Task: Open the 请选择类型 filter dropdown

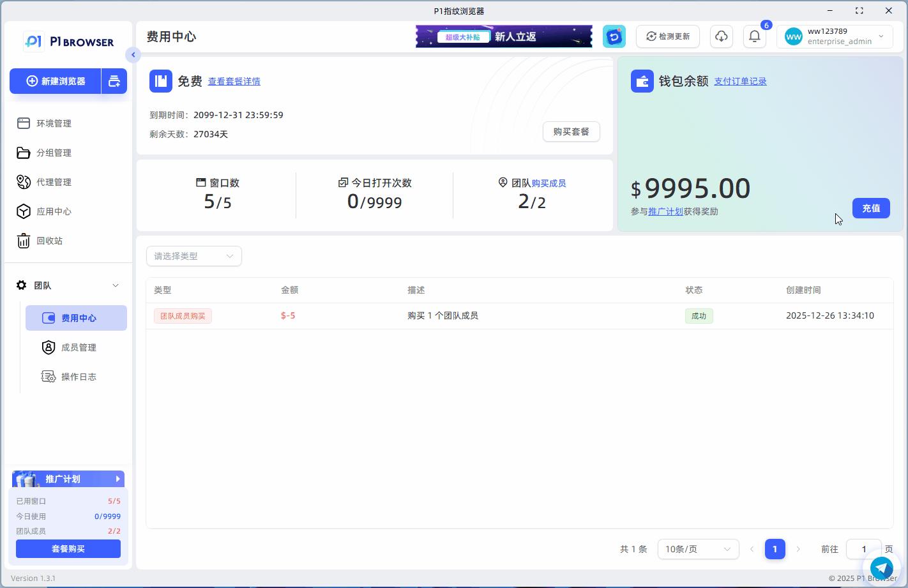Action: click(x=193, y=256)
